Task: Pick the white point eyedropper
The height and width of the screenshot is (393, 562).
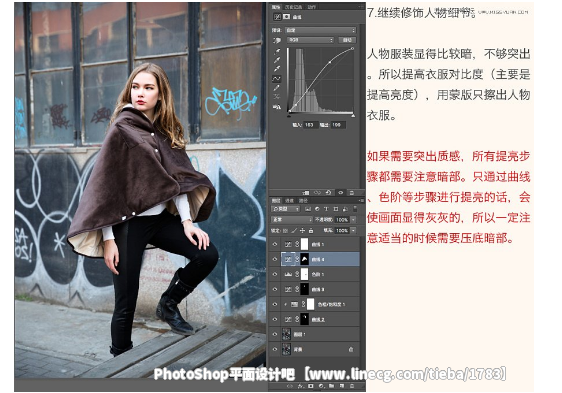Action: [x=277, y=69]
